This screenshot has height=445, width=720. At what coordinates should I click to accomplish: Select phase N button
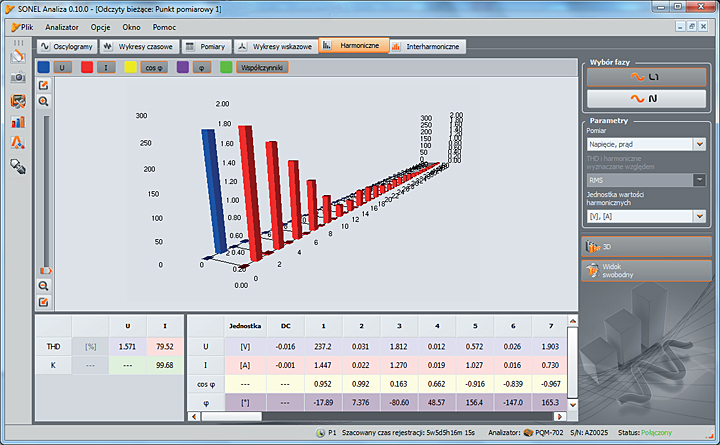coord(645,98)
